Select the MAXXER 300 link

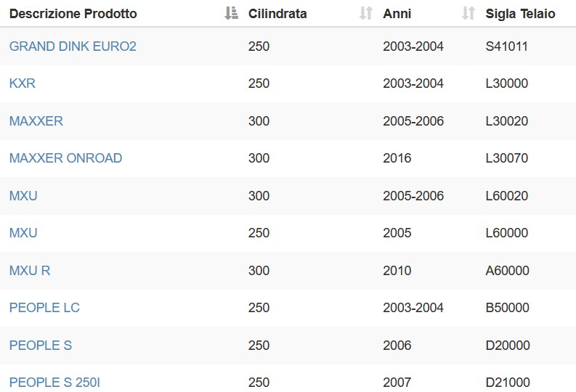(x=36, y=121)
